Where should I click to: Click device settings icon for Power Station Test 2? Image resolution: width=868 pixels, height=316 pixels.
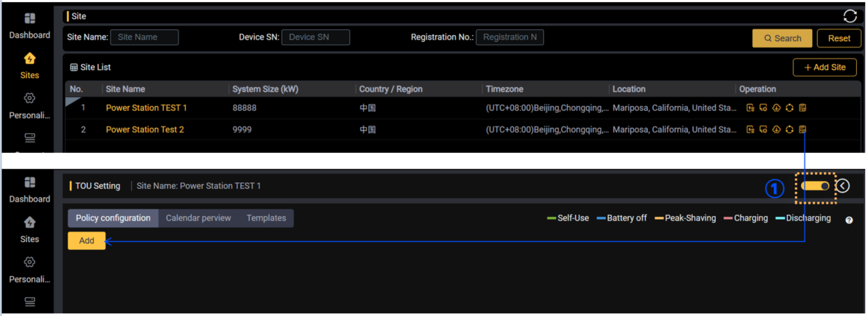[x=763, y=130]
